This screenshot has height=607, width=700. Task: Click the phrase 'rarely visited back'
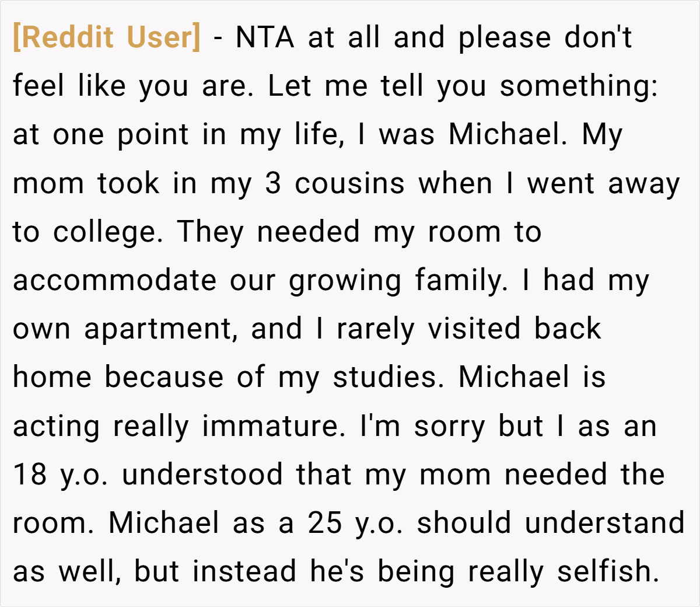tap(468, 329)
